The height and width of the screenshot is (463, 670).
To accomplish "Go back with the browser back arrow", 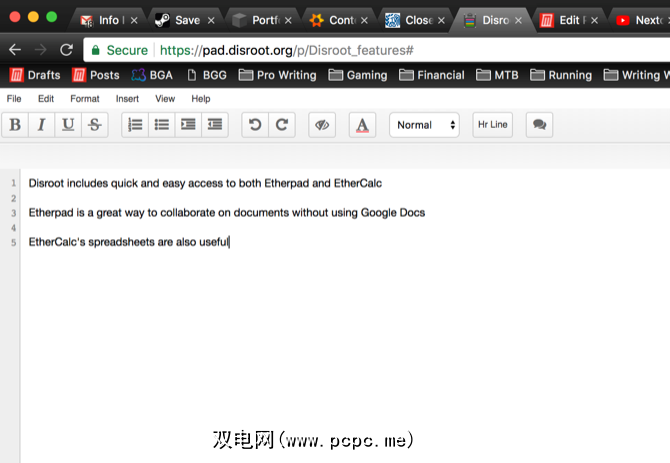I will click(x=15, y=50).
